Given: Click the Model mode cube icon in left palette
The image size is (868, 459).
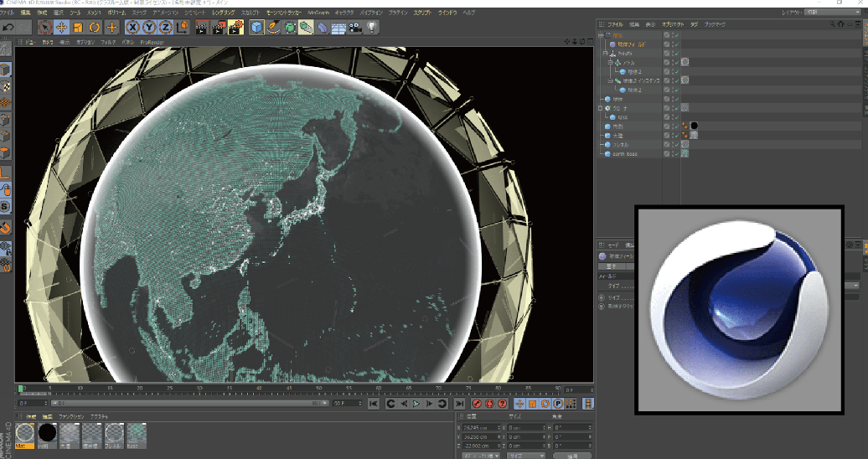Looking at the screenshot, I should (x=6, y=70).
